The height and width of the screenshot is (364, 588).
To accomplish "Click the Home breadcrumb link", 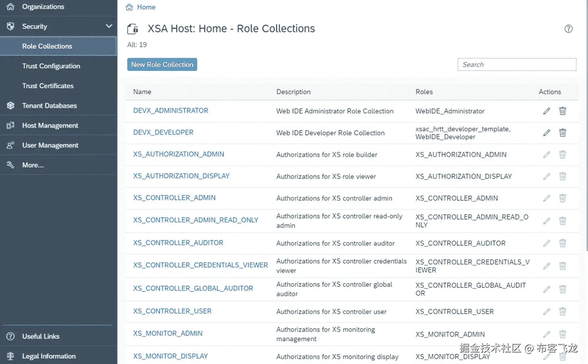I will point(146,7).
